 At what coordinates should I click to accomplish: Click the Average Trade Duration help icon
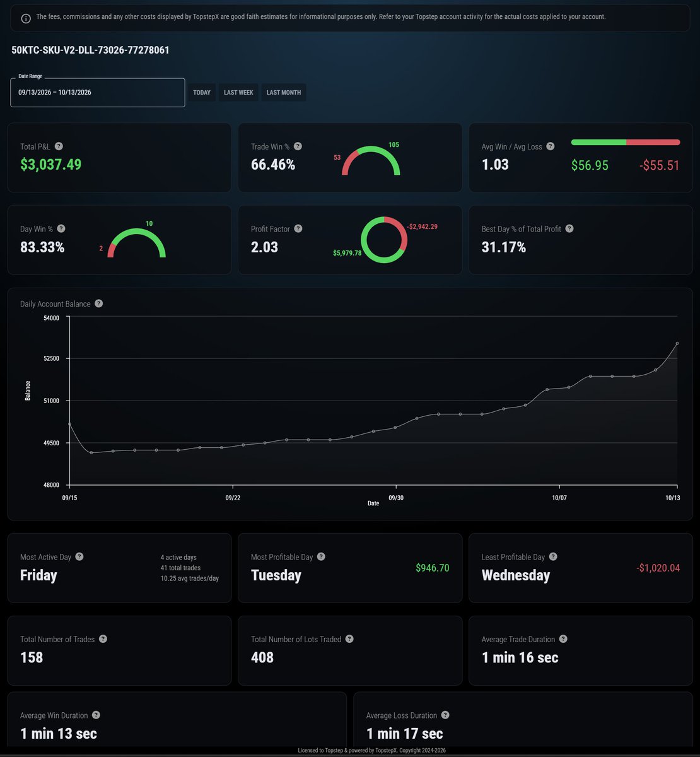click(x=563, y=639)
